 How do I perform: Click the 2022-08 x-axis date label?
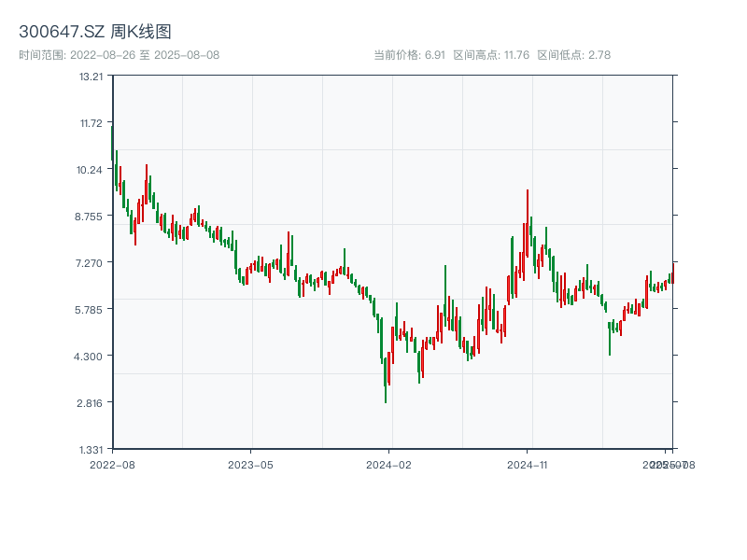click(x=112, y=464)
